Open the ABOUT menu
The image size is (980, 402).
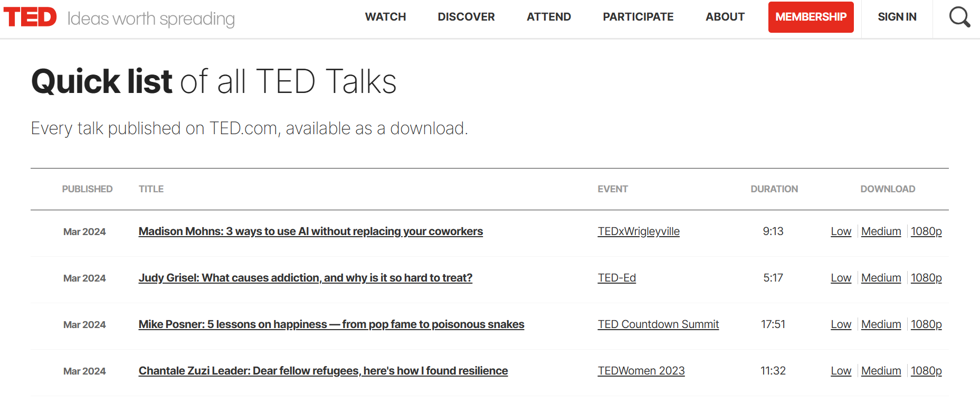coord(725,17)
